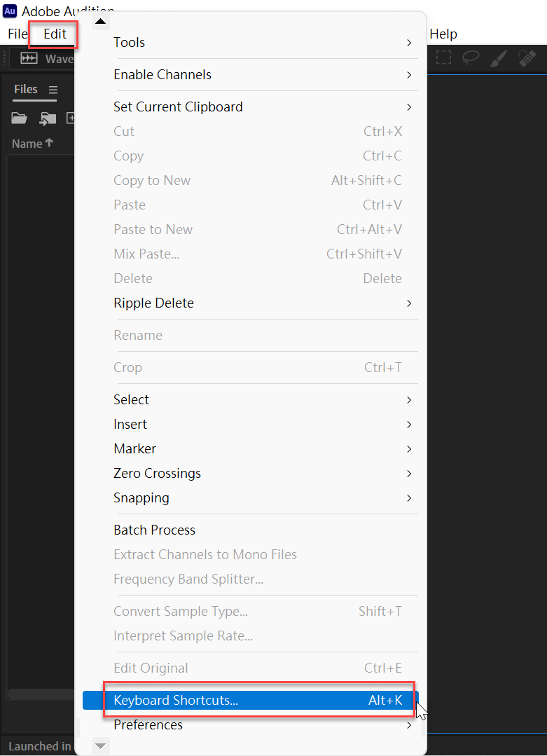Click the 'Launched in' status bar text
The image size is (547, 756).
tap(39, 747)
